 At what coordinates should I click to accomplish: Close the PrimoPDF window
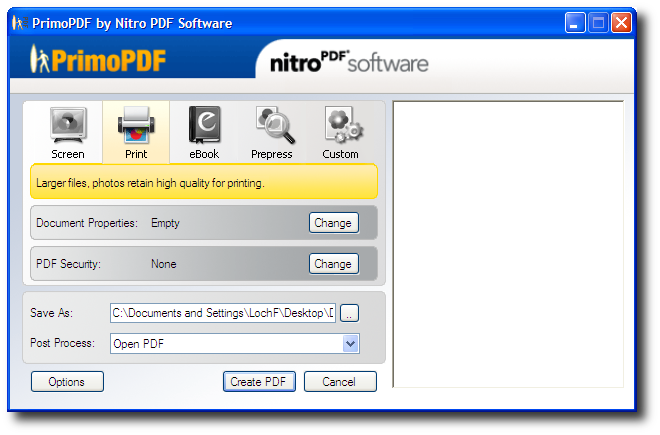pyautogui.click(x=621, y=23)
